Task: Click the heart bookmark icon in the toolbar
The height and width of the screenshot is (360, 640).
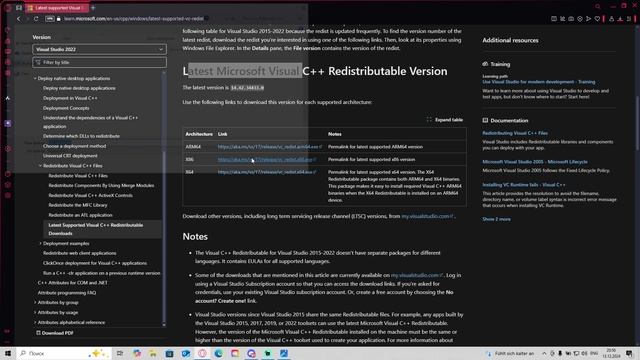Action: click(x=597, y=19)
